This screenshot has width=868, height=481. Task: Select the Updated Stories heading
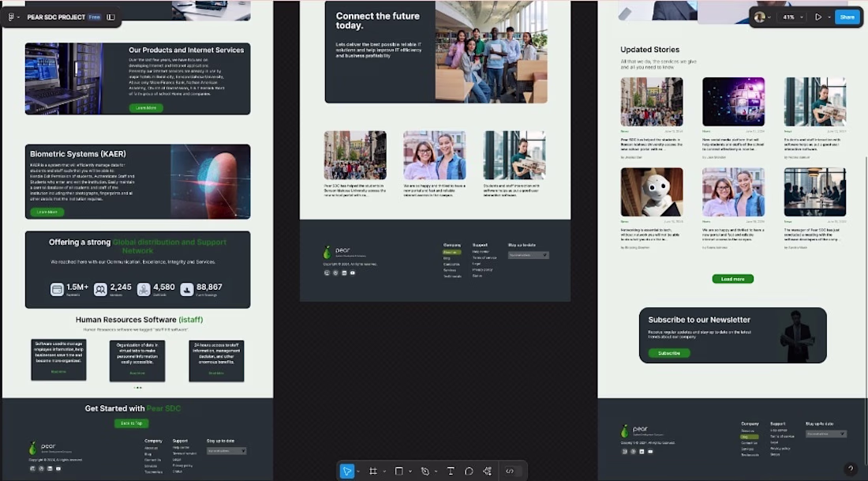pyautogui.click(x=650, y=49)
